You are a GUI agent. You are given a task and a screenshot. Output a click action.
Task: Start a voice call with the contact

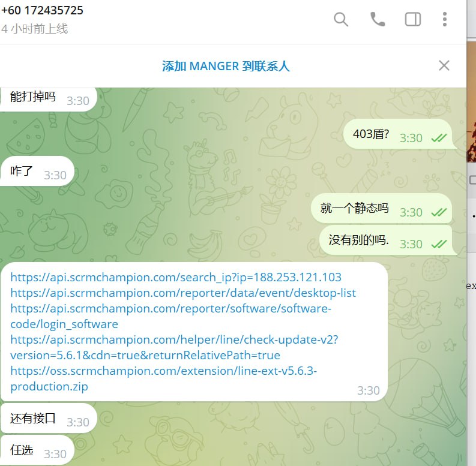point(378,20)
